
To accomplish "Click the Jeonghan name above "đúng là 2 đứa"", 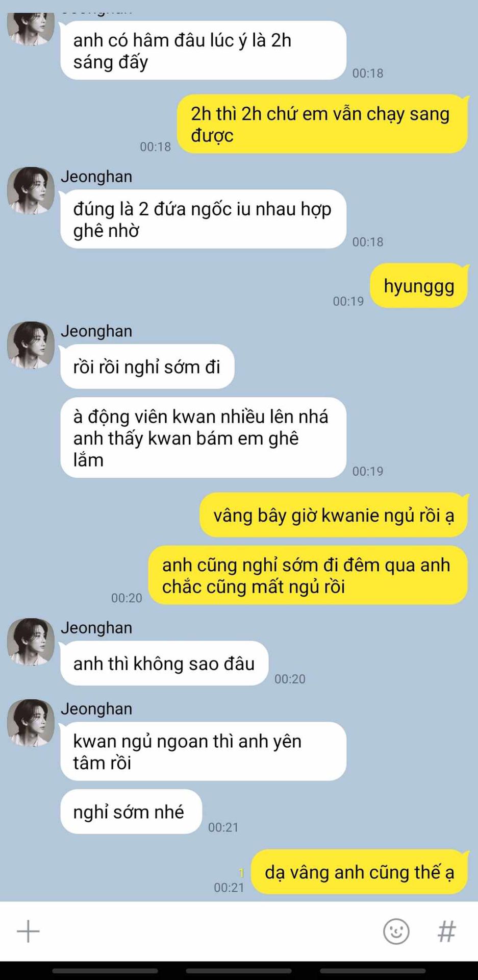I will coord(96,176).
